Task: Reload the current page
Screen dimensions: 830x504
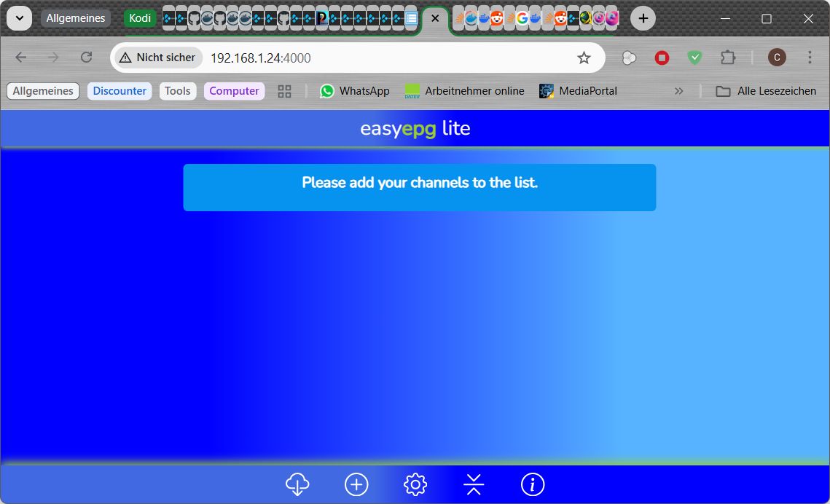Action: (x=86, y=57)
